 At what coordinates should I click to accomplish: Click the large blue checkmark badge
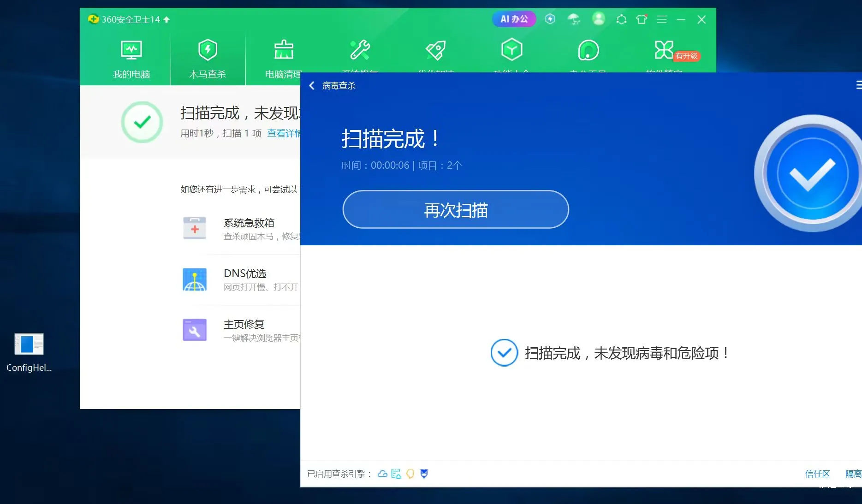(808, 174)
